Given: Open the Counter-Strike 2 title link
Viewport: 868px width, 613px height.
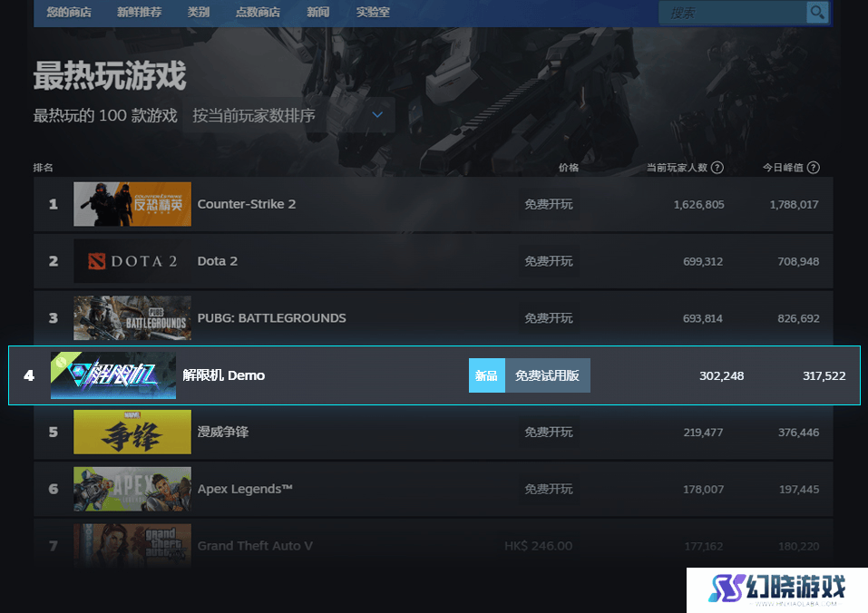Looking at the screenshot, I should [x=247, y=204].
